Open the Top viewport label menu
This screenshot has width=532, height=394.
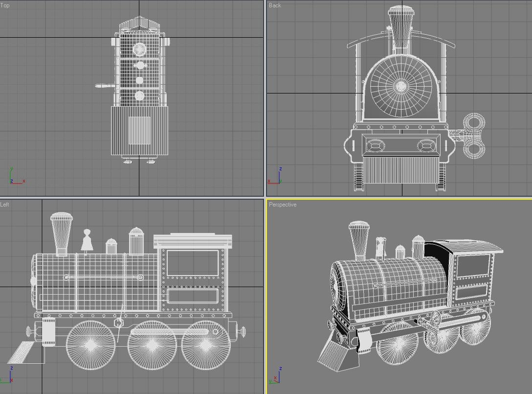5,5
